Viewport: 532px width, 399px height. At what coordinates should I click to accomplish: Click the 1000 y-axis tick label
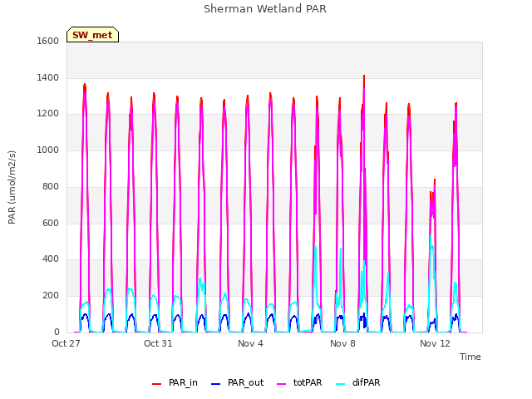pyautogui.click(x=48, y=150)
